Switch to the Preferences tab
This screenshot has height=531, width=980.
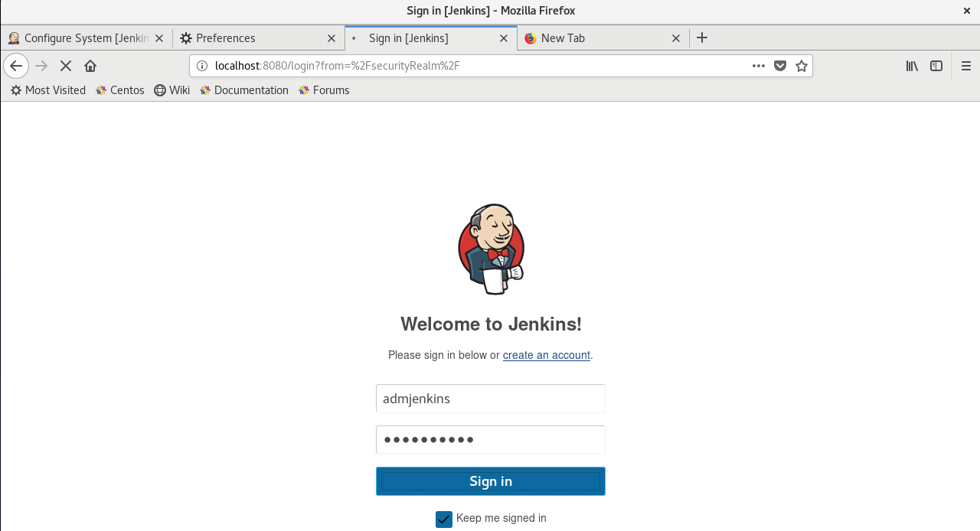pyautogui.click(x=259, y=38)
